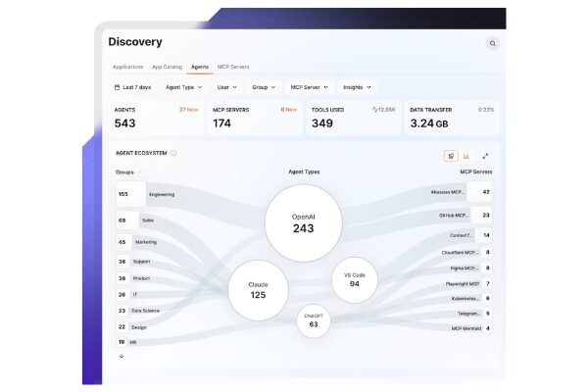Expand the Insights dropdown
This screenshot has height=392, width=588.
click(357, 87)
